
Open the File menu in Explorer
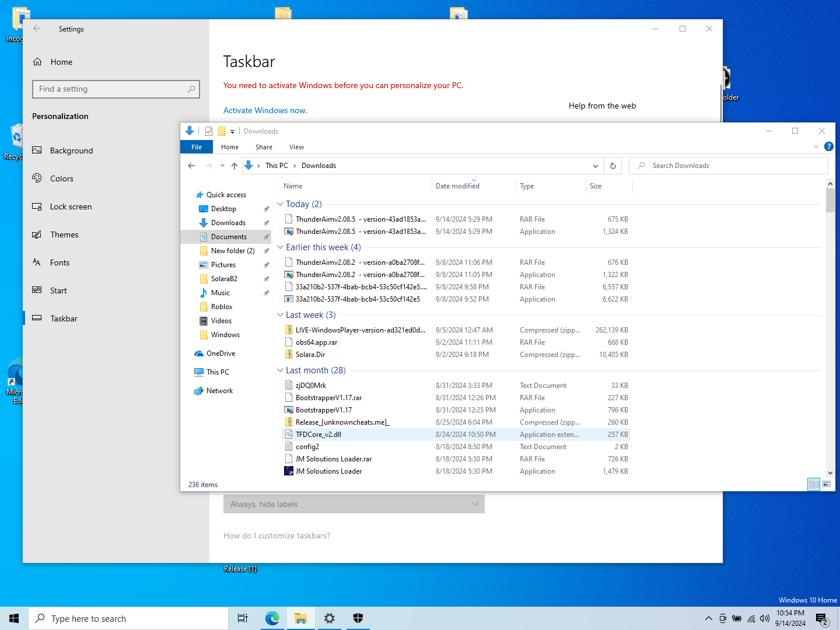point(197,147)
